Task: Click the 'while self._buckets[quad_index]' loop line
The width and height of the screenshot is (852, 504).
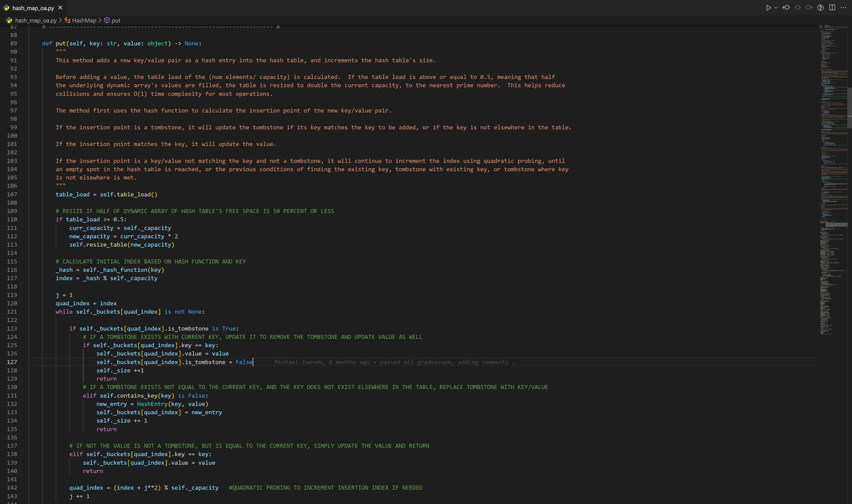Action: tap(130, 312)
